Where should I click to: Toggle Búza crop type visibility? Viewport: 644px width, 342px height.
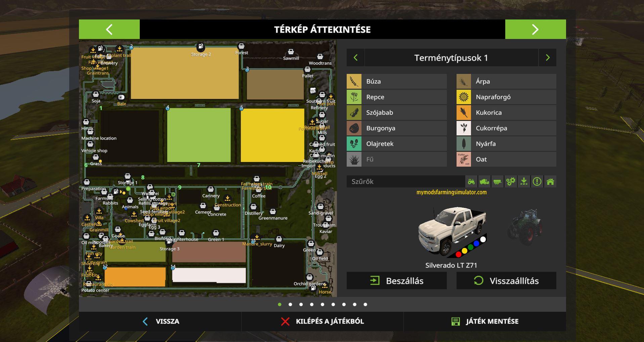[397, 81]
